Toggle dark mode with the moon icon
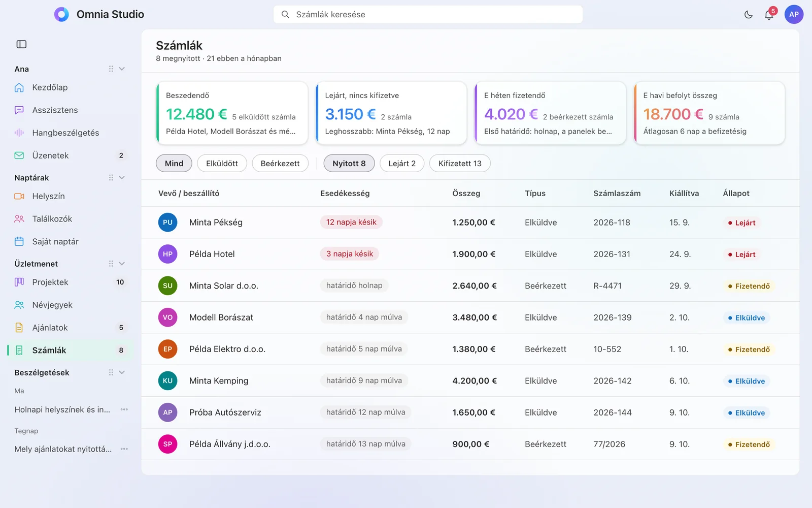This screenshot has width=812, height=508. 749,15
